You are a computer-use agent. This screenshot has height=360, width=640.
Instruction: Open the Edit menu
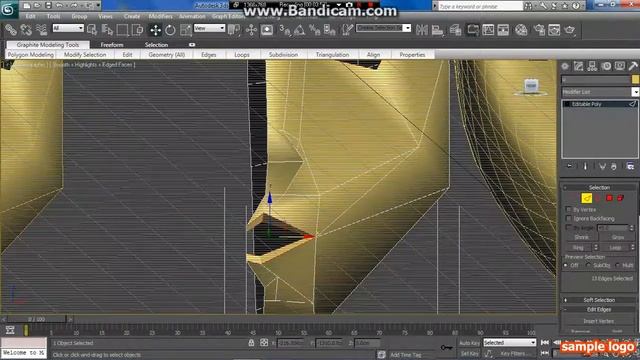tap(31, 16)
